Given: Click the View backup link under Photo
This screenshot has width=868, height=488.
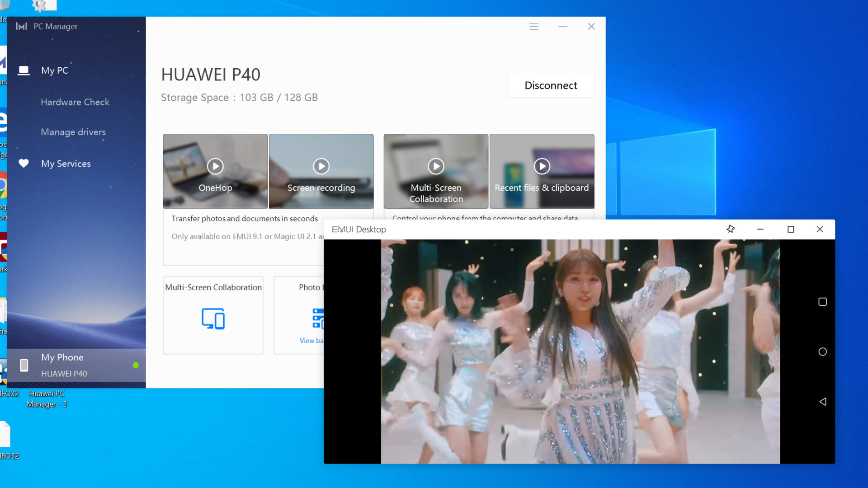Looking at the screenshot, I should pos(312,341).
